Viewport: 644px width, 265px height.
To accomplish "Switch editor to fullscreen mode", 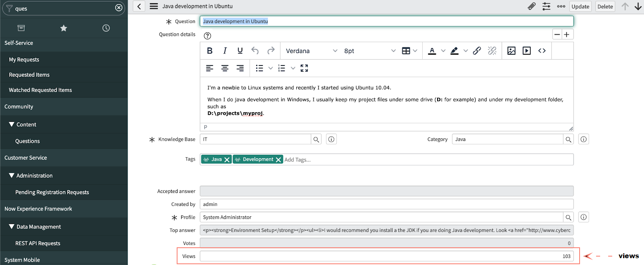I will point(304,68).
